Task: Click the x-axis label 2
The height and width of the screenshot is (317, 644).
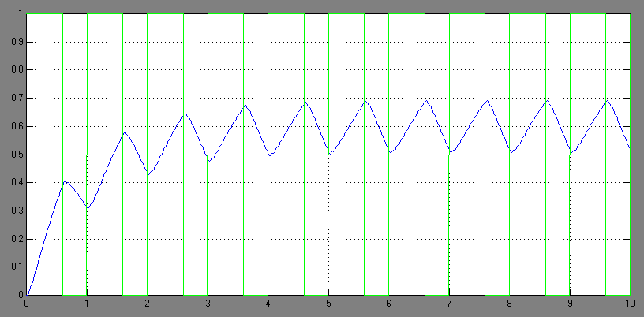Action: (147, 304)
